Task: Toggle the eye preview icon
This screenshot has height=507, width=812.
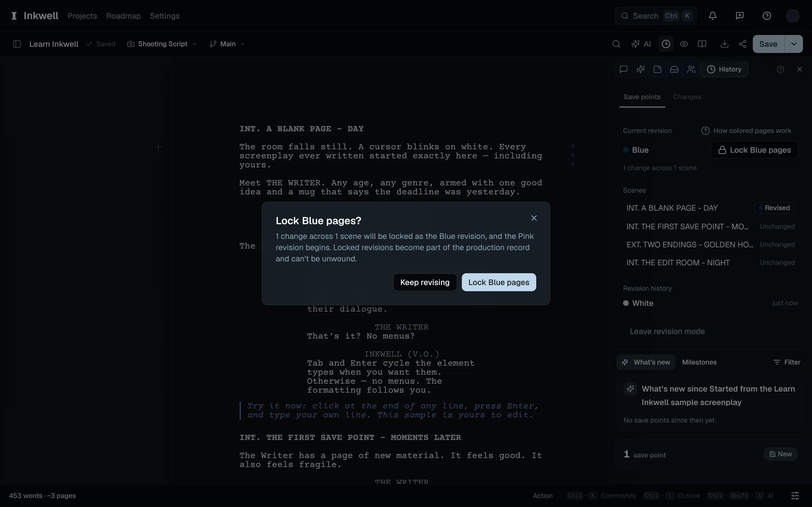Action: tap(684, 44)
